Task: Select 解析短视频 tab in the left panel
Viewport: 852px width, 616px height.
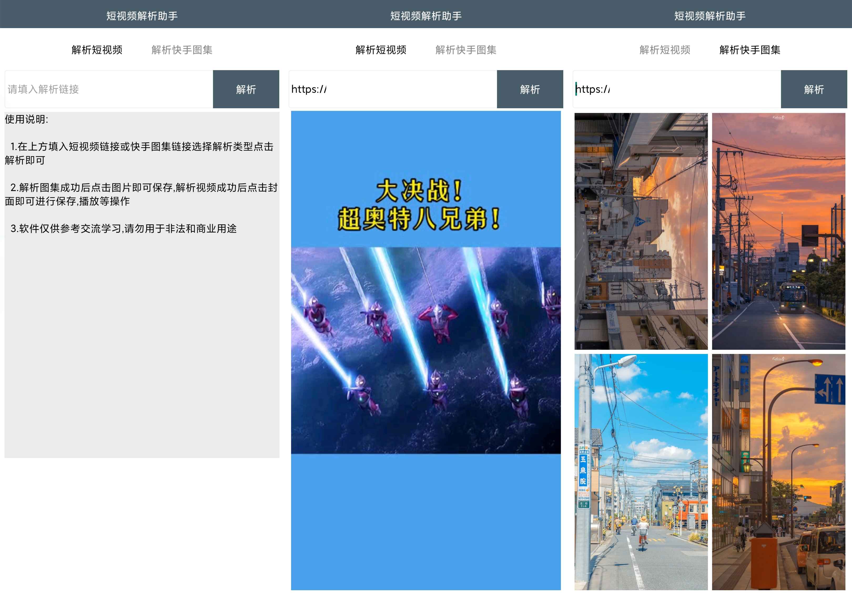Action: [97, 50]
